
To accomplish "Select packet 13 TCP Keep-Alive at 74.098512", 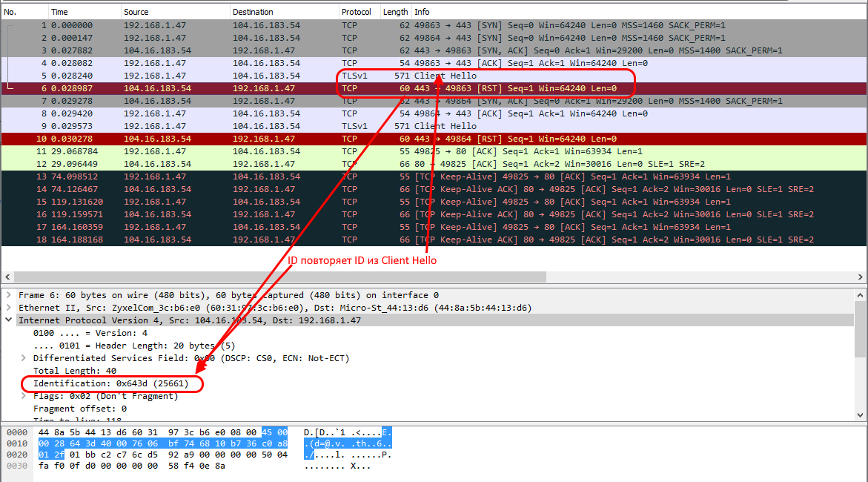I will [434, 176].
